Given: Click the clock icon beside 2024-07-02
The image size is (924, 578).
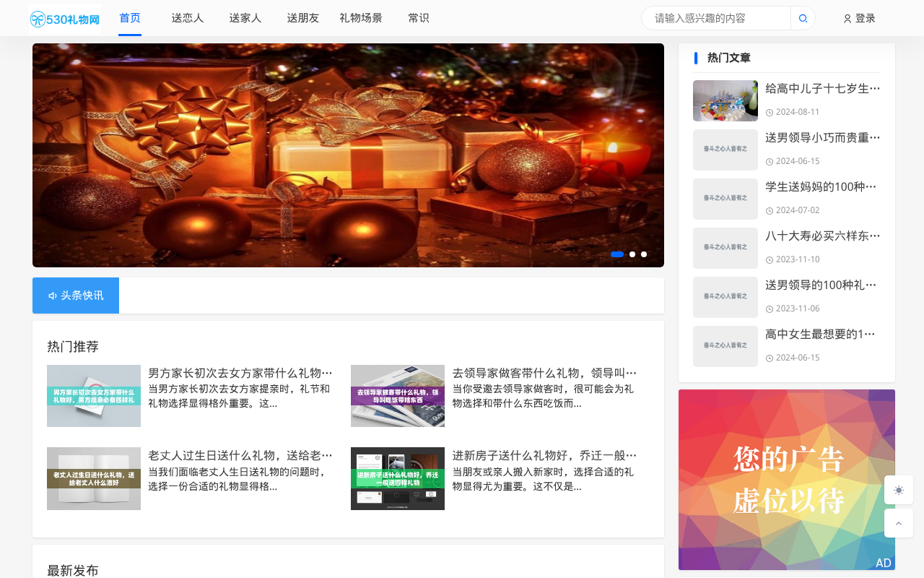Looking at the screenshot, I should click(770, 210).
